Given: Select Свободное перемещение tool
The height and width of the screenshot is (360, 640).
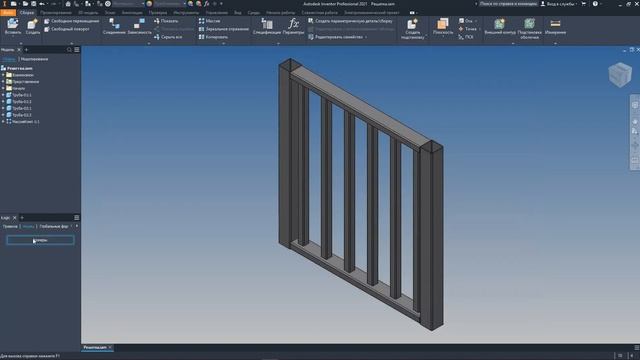Looking at the screenshot, I should 71,21.
